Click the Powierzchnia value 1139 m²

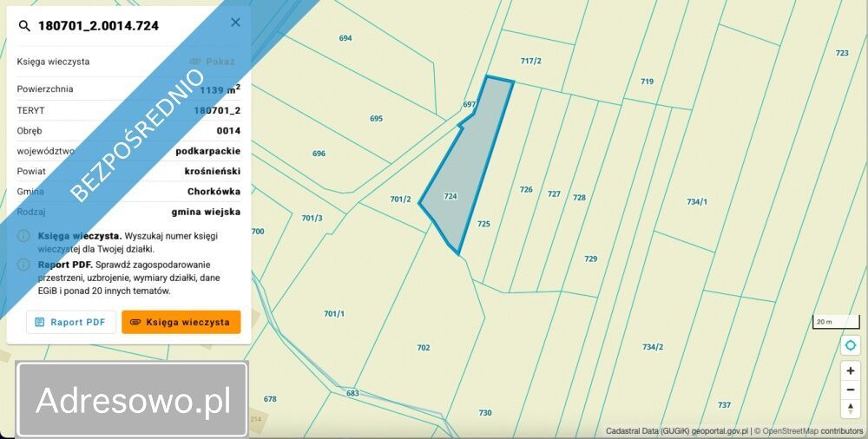click(220, 89)
